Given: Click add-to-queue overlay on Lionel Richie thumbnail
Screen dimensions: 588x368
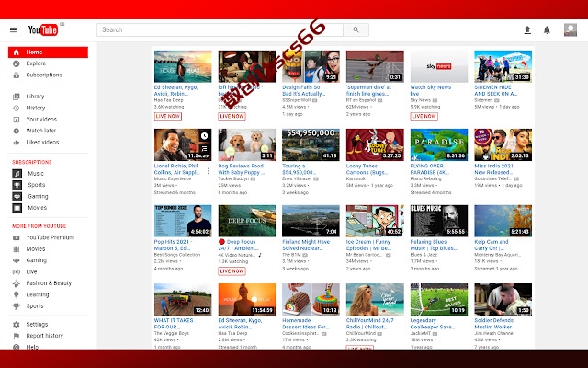Looking at the screenshot, I should (x=204, y=148).
